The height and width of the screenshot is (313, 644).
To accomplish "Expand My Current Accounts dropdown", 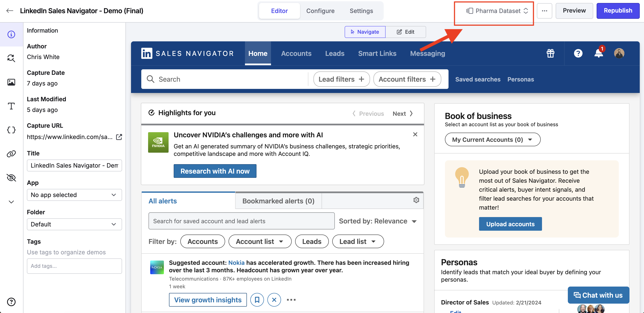I will [492, 140].
